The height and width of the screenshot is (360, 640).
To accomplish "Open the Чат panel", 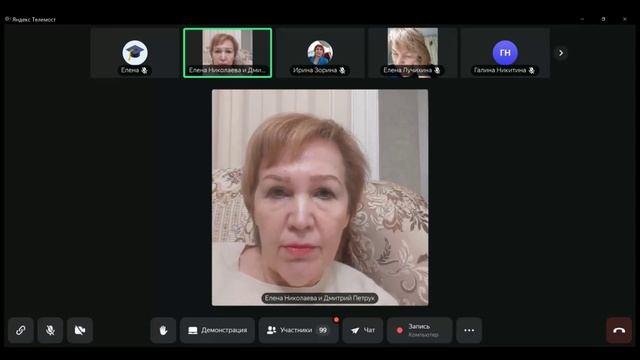I will (363, 330).
